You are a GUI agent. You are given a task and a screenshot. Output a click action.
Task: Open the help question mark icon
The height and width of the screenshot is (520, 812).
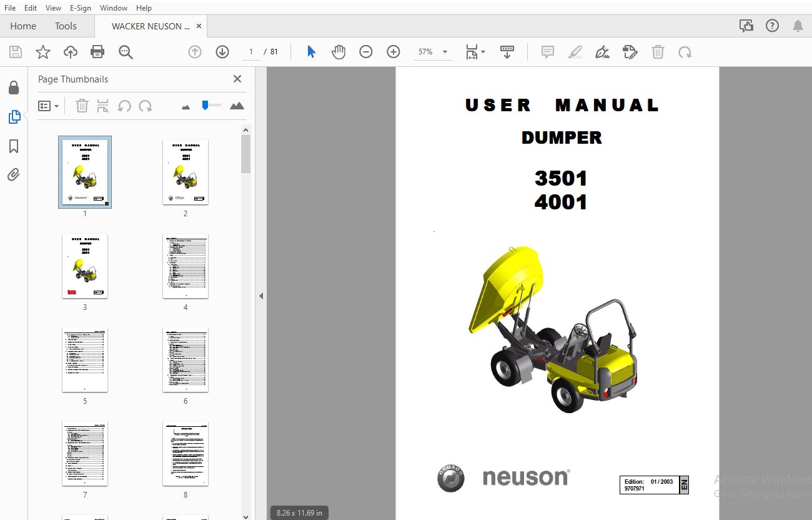(773, 26)
